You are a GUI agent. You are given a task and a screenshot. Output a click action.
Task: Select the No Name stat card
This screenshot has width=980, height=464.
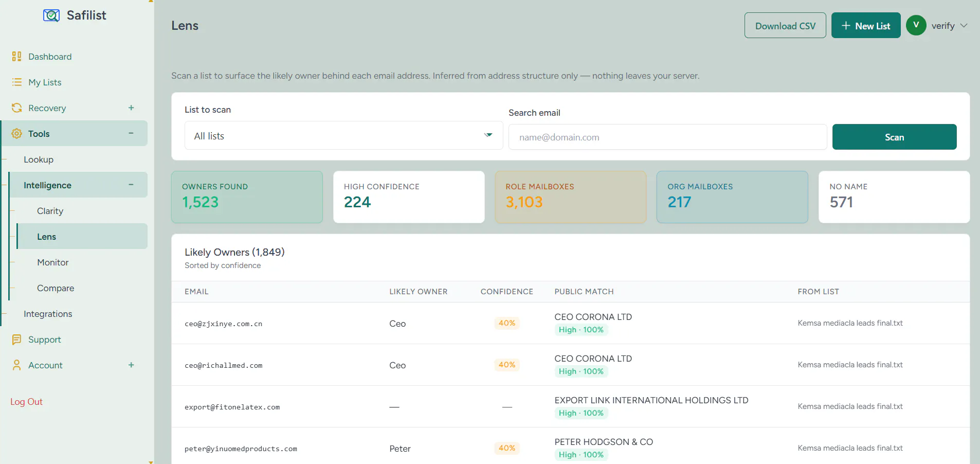(x=894, y=197)
